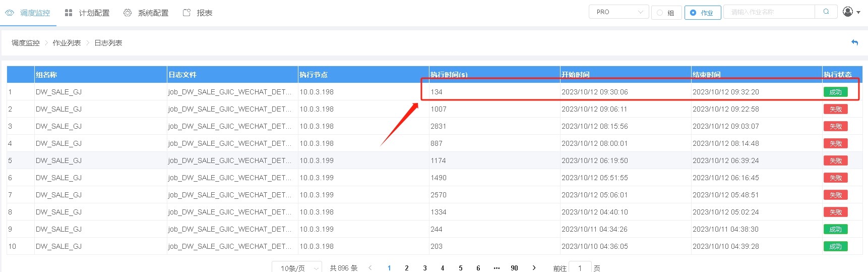Go to next page arrow

(x=534, y=268)
